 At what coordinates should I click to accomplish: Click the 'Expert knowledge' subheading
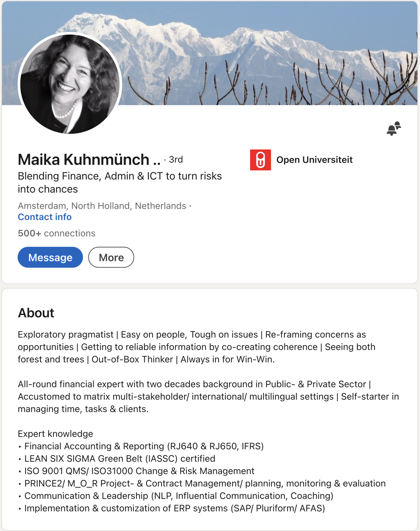55,434
